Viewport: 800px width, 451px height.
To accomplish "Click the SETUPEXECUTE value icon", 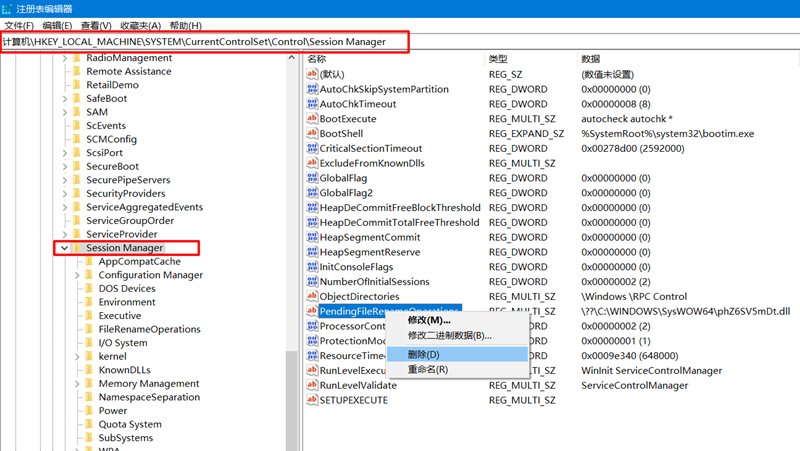I will (312, 400).
